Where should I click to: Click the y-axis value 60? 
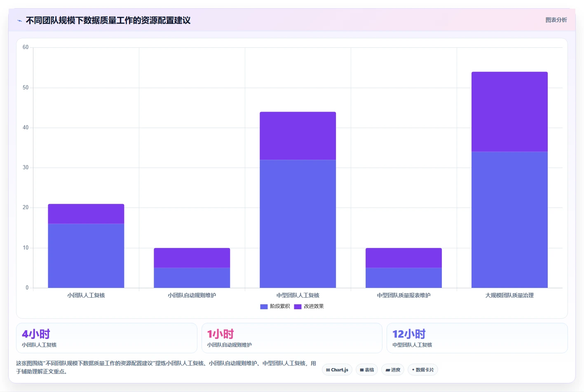click(x=26, y=47)
